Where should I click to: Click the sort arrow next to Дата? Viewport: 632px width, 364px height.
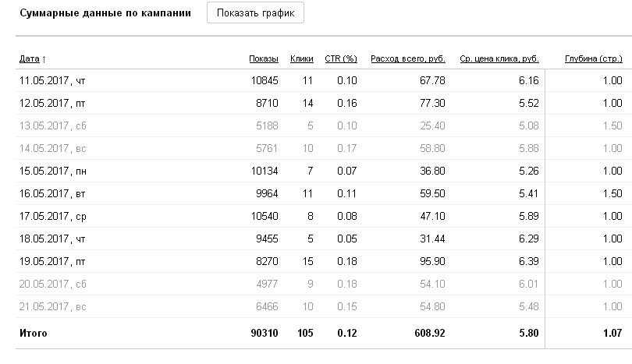coord(44,59)
